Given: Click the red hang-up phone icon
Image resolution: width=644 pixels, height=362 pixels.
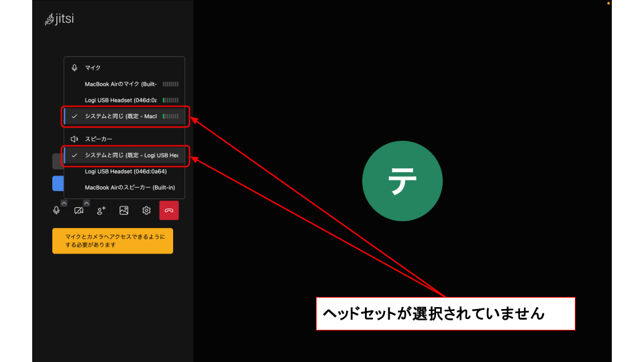Looking at the screenshot, I should (x=169, y=210).
